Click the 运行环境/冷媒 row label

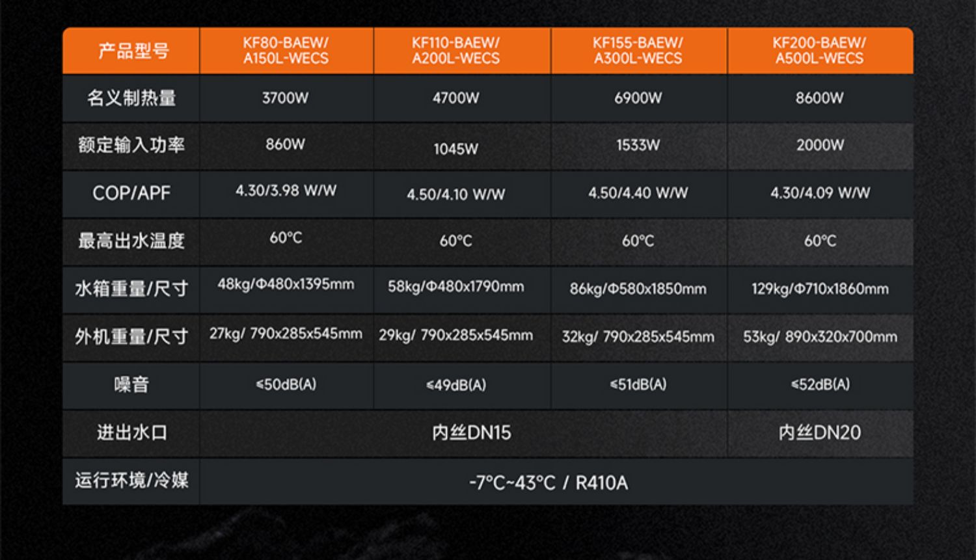131,481
